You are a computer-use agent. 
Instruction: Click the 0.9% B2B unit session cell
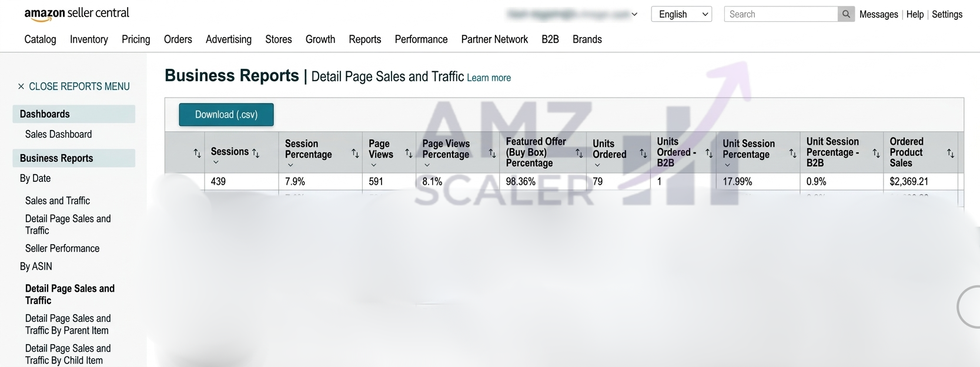[841, 181]
